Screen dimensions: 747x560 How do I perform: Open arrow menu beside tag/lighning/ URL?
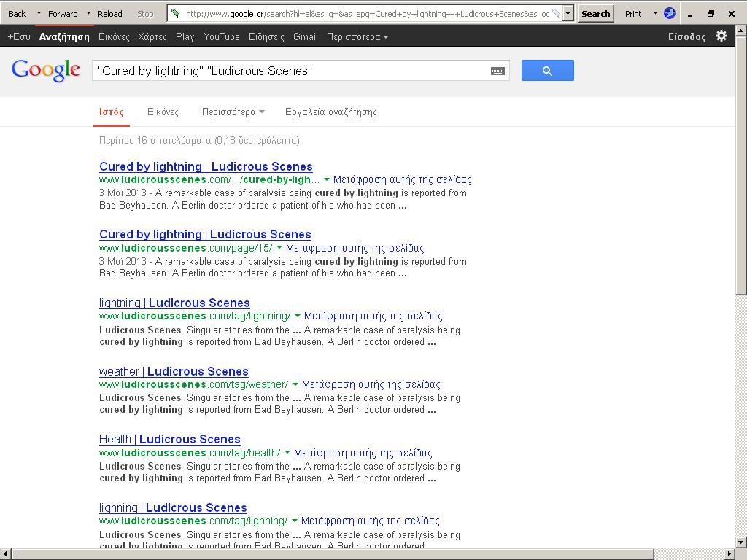coord(295,521)
